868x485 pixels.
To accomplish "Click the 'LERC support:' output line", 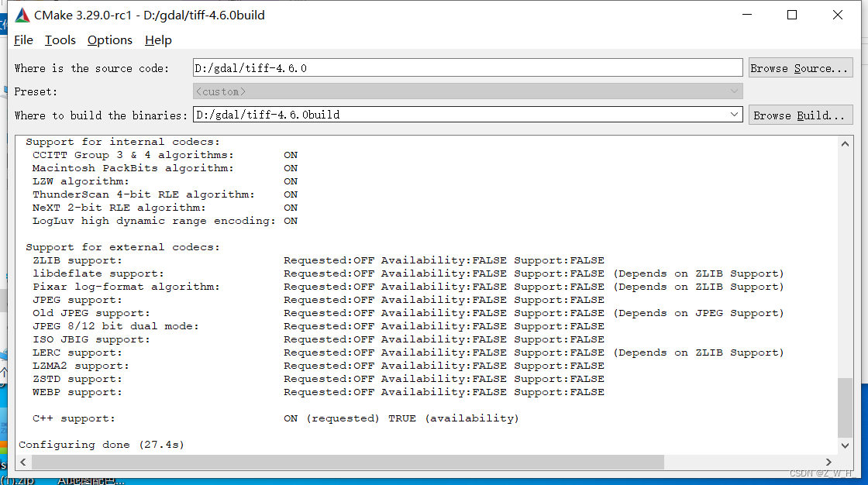I will (408, 353).
